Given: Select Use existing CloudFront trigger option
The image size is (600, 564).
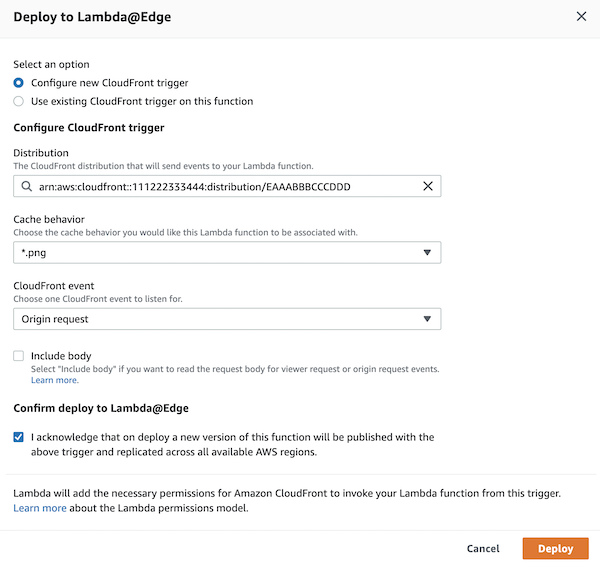Looking at the screenshot, I should pos(19,101).
